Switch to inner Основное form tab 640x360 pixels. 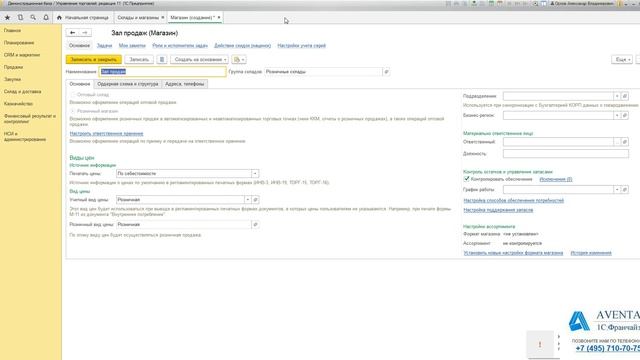(x=80, y=84)
